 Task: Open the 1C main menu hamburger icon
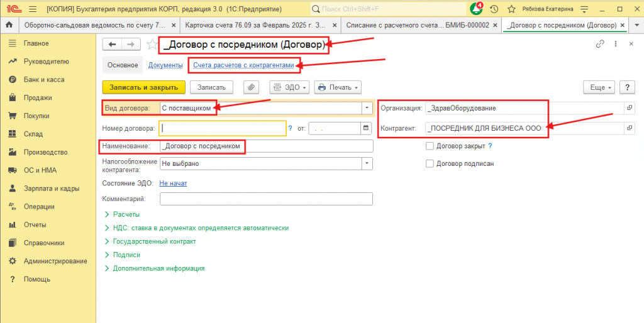tap(33, 9)
